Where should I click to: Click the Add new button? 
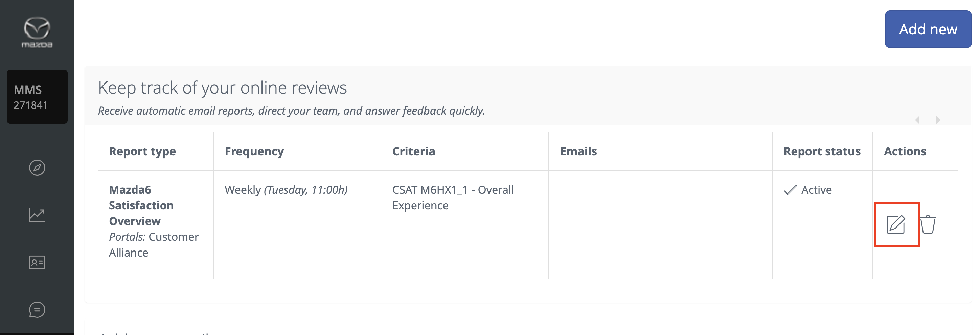click(928, 29)
